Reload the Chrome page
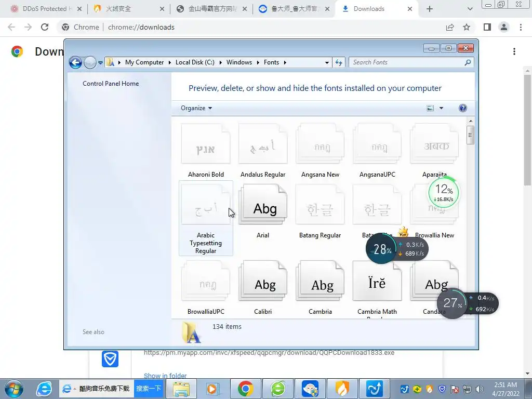The image size is (532, 399). click(x=45, y=27)
